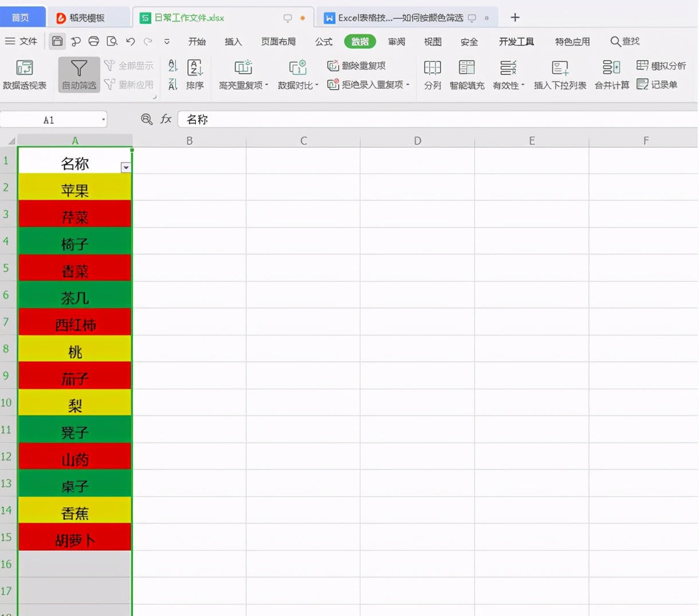This screenshot has height=616, width=699.
Task: Click the magnifier icon beside fx
Action: point(147,119)
